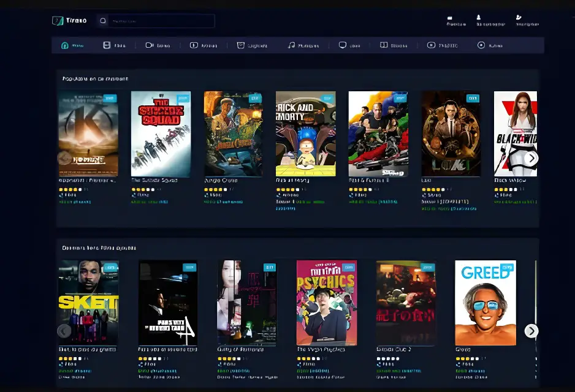Image resolution: width=575 pixels, height=392 pixels.
Task: Open the SKET poster
Action: [88, 303]
